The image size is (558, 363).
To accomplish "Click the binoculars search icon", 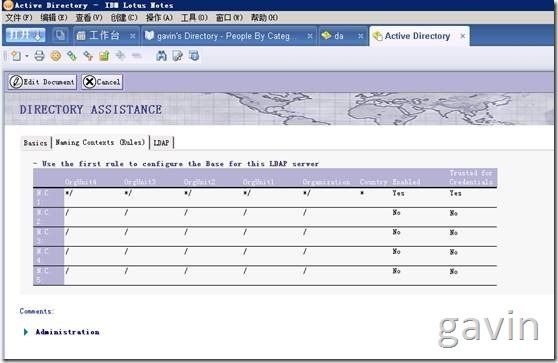I will coord(161,56).
